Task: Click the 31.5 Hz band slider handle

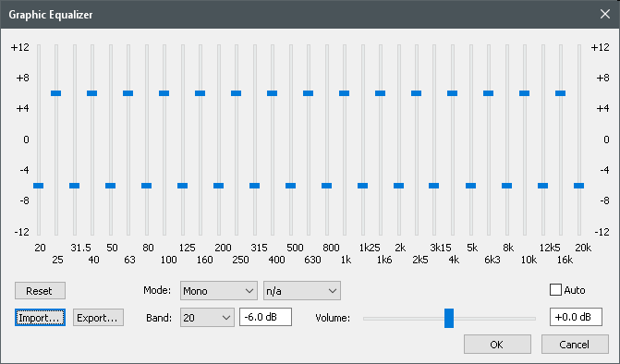Action: click(x=74, y=186)
